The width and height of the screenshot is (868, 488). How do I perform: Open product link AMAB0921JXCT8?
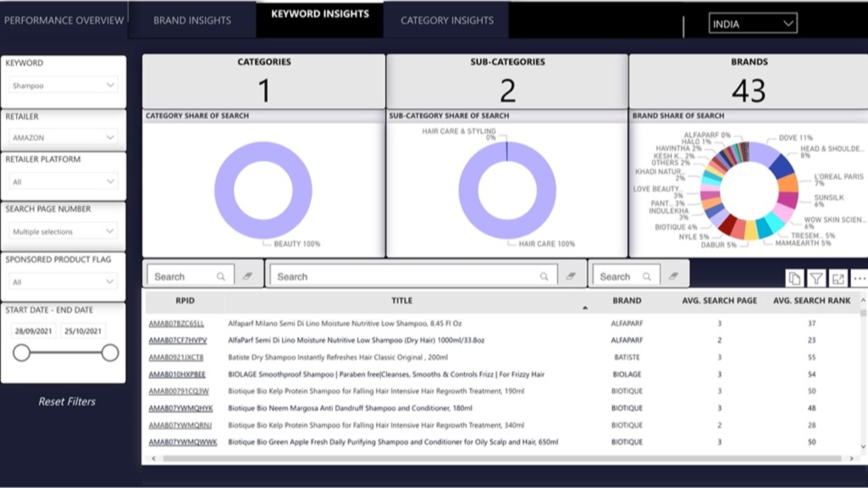tap(176, 357)
